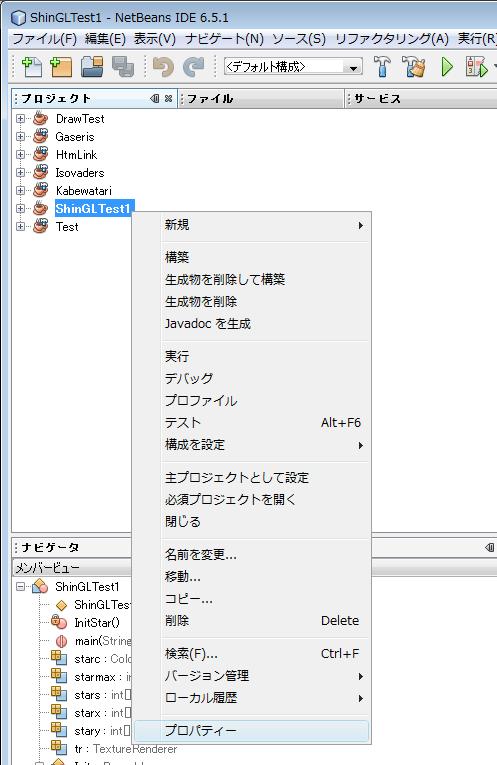Open the 新規 submenu in context menu
The width and height of the screenshot is (497, 765).
(252, 225)
